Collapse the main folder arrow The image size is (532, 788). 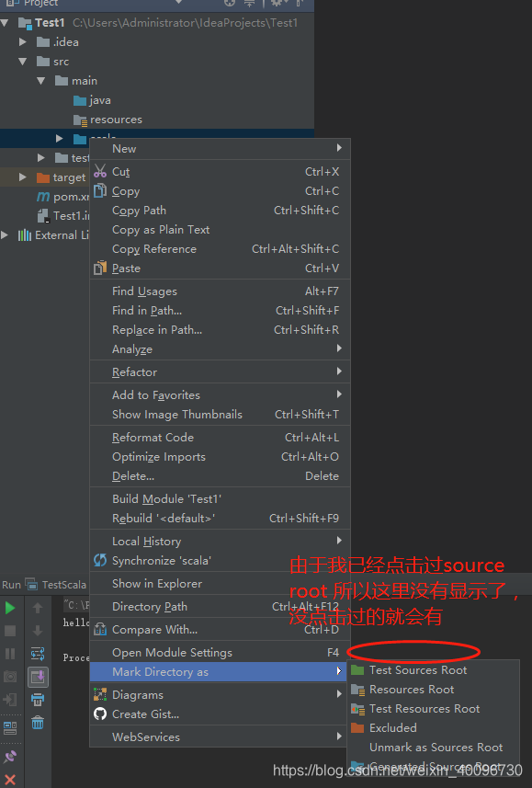coord(41,80)
